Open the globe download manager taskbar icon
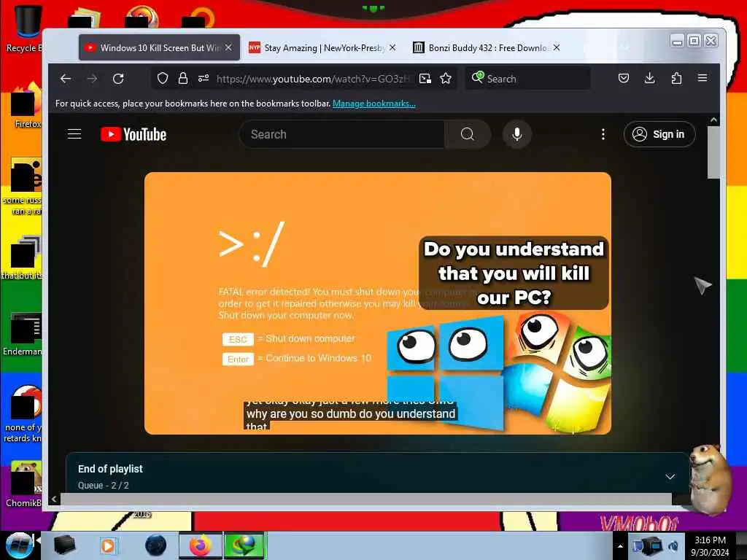Image resolution: width=747 pixels, height=560 pixels. [244, 545]
